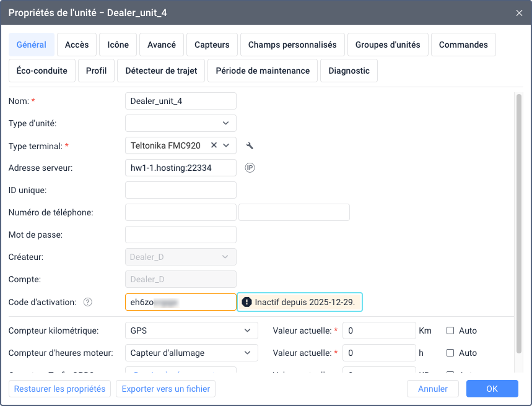This screenshot has width=532, height=406.
Task: Click the Restaurer les propriétés button
Action: (59, 389)
